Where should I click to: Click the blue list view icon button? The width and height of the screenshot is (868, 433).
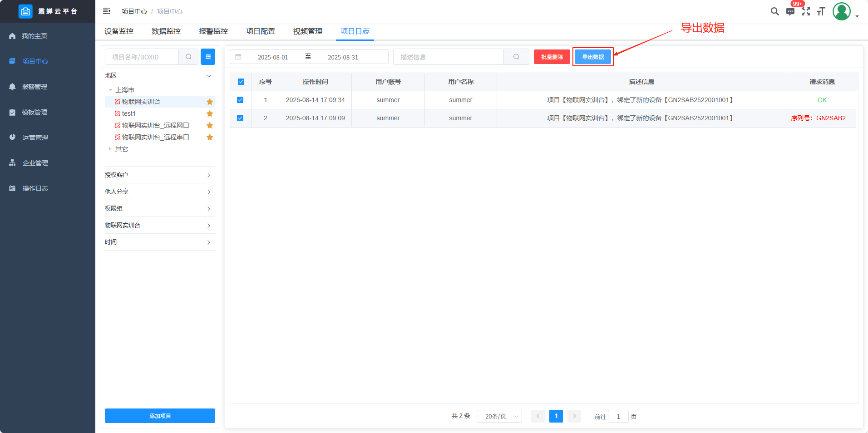pos(208,57)
